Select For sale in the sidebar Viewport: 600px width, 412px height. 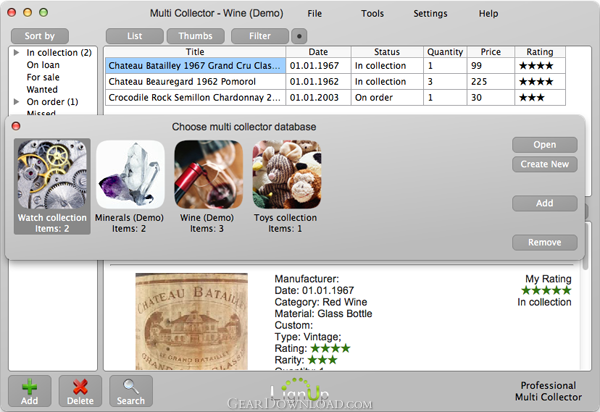tap(43, 77)
